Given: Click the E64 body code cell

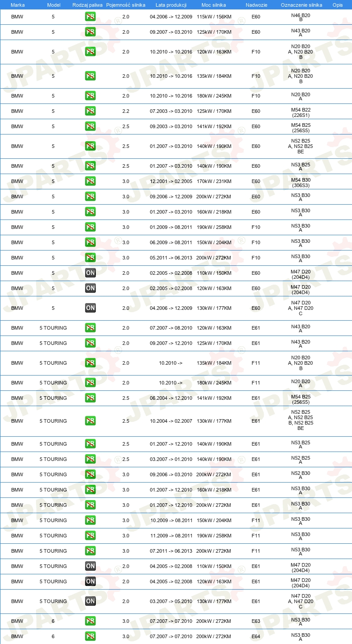Looking at the screenshot, I should 256,636.
